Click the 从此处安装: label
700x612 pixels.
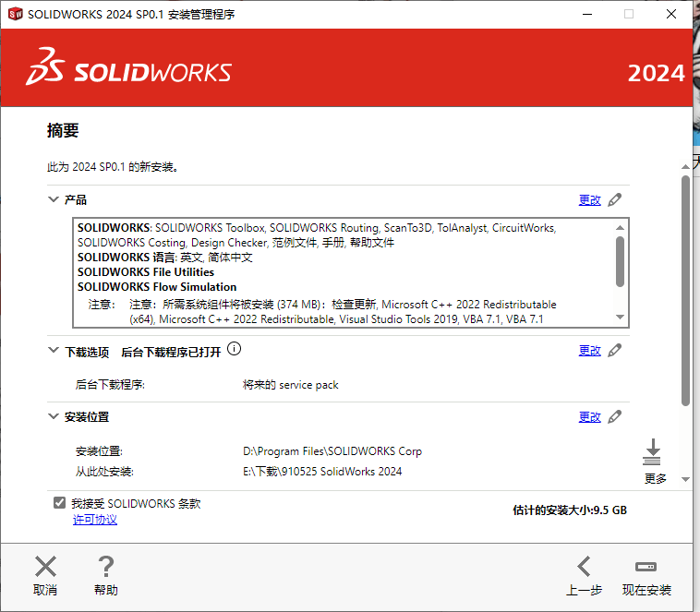click(104, 472)
